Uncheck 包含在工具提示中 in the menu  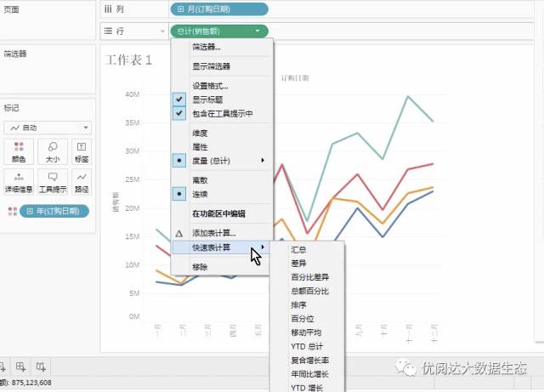coord(221,113)
